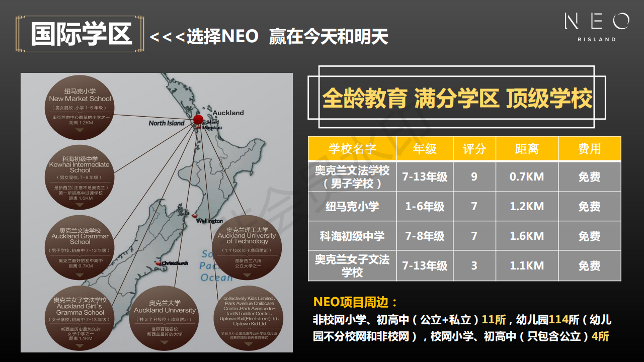Click the 年级 column header

tap(425, 149)
